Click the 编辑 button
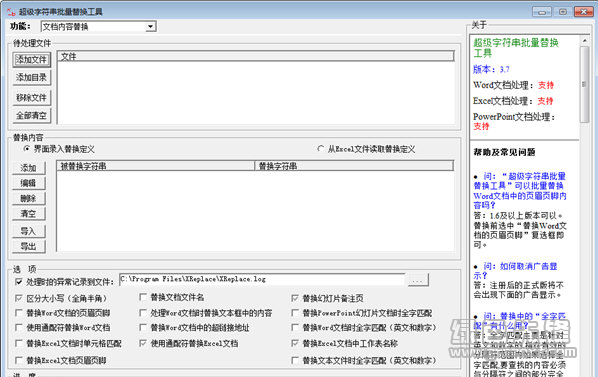 click(29, 183)
